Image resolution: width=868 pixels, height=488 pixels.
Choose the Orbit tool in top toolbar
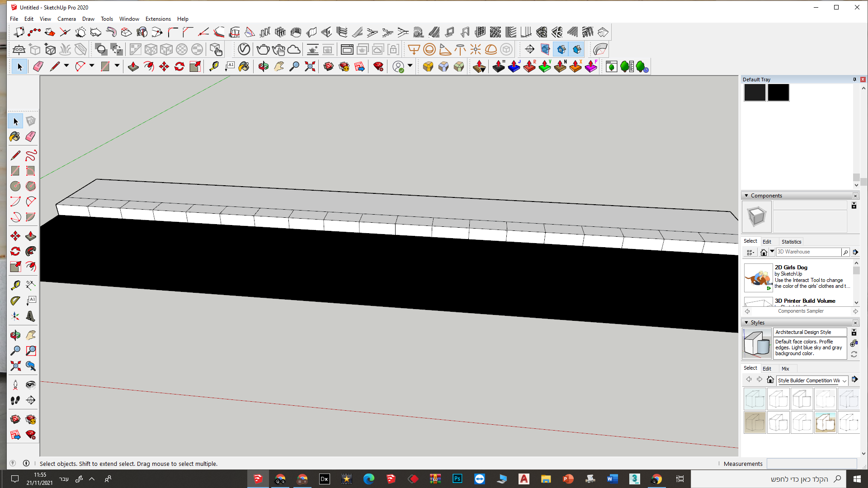pos(263,67)
